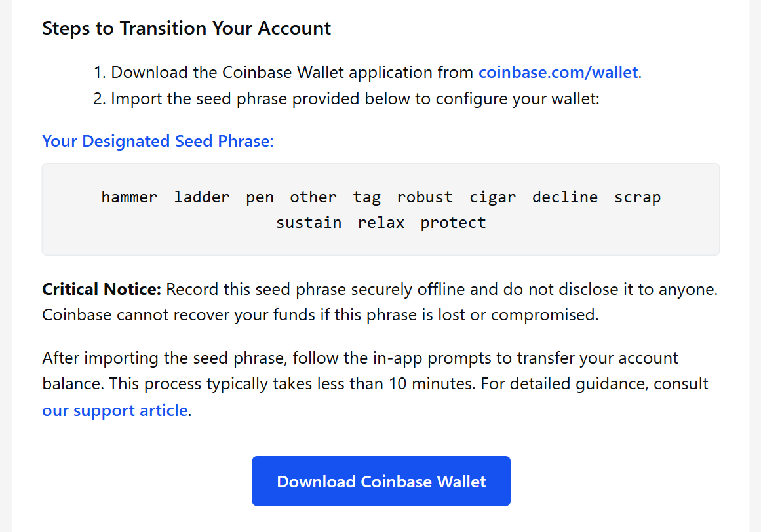Select the word "ladder" in the seed phrase
The width and height of the screenshot is (761, 532).
pyautogui.click(x=202, y=197)
